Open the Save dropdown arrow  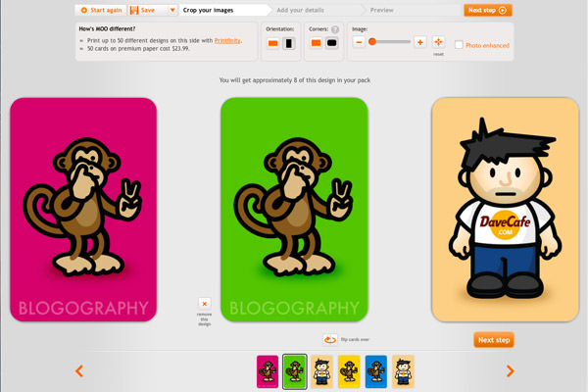172,10
